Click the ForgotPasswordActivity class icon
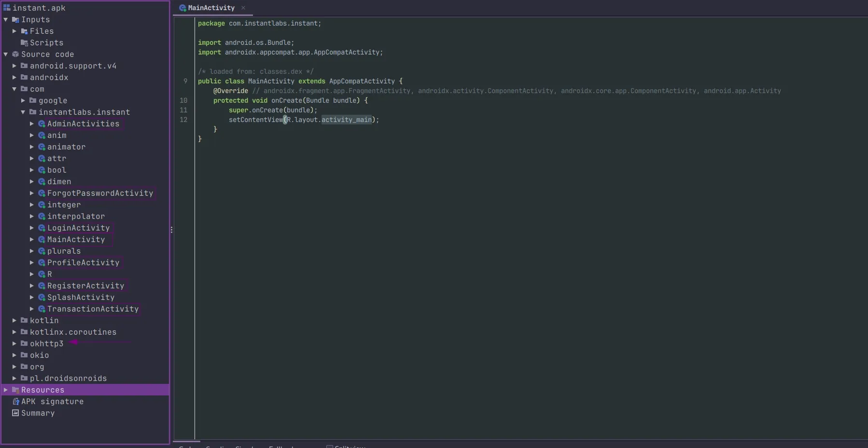 (x=42, y=193)
